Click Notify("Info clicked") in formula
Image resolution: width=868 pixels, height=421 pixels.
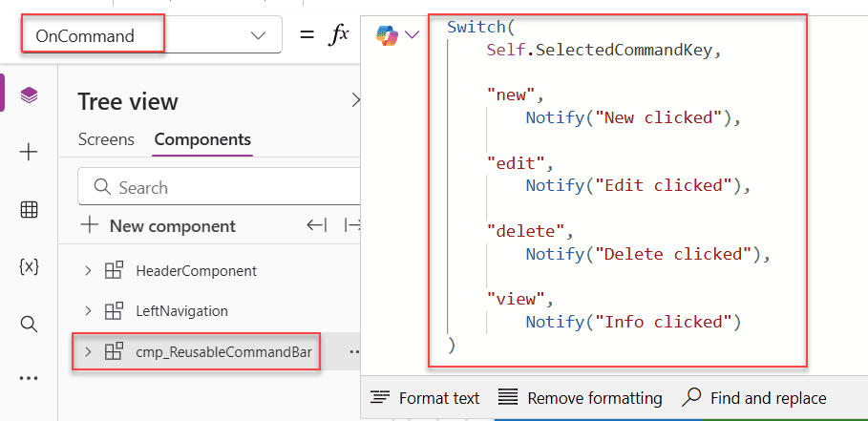click(x=633, y=322)
